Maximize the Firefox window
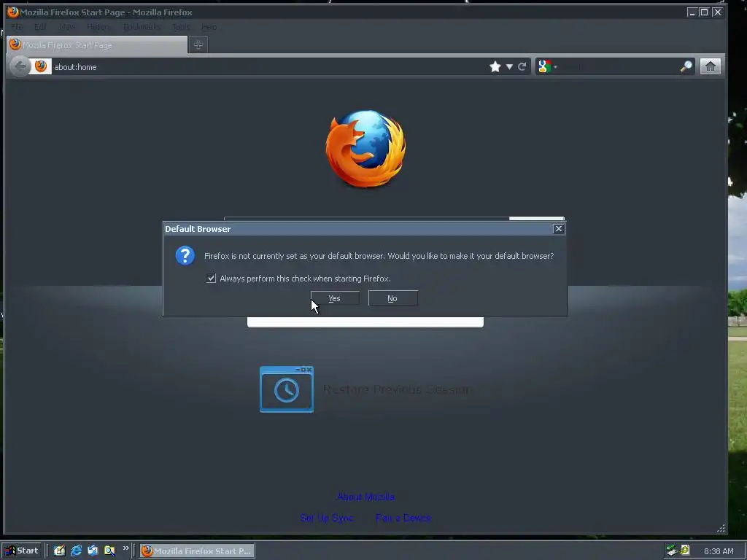Viewport: 747px width, 560px height. point(704,12)
